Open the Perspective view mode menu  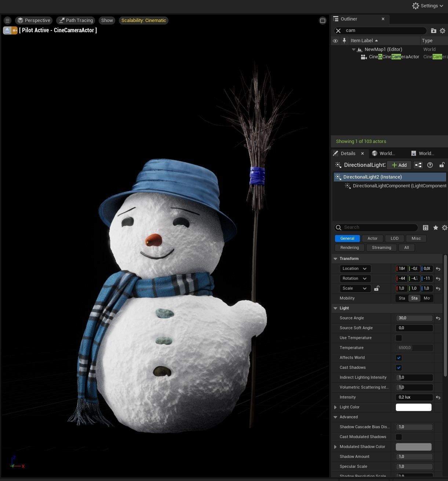coord(34,21)
